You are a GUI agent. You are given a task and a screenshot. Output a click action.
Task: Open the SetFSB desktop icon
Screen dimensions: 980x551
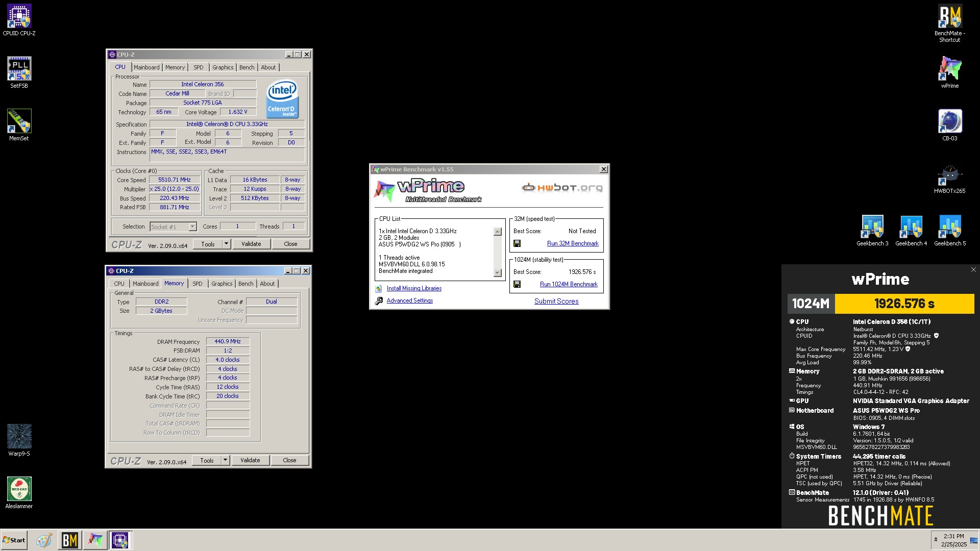19,73
